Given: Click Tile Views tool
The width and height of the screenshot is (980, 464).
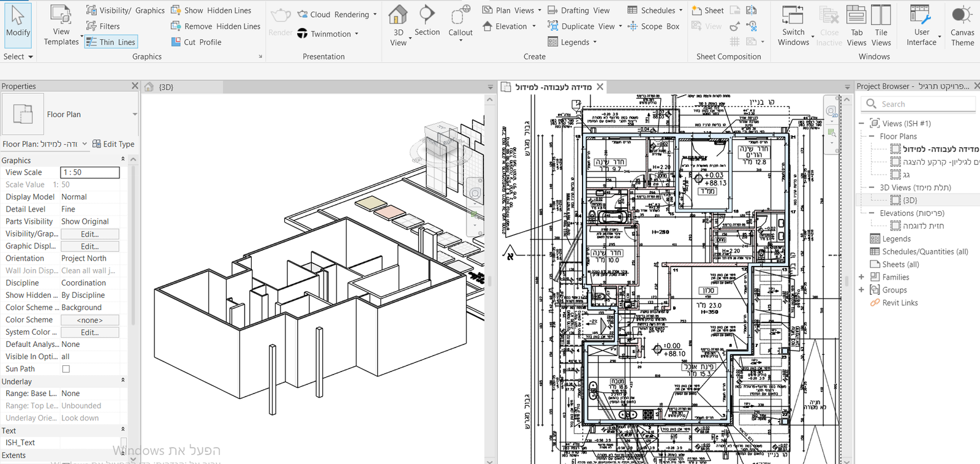Looking at the screenshot, I should 881,26.
